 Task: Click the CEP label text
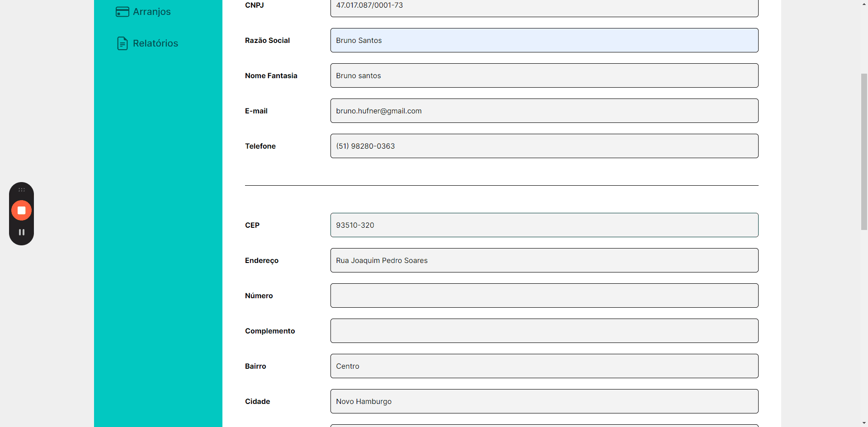(x=252, y=225)
